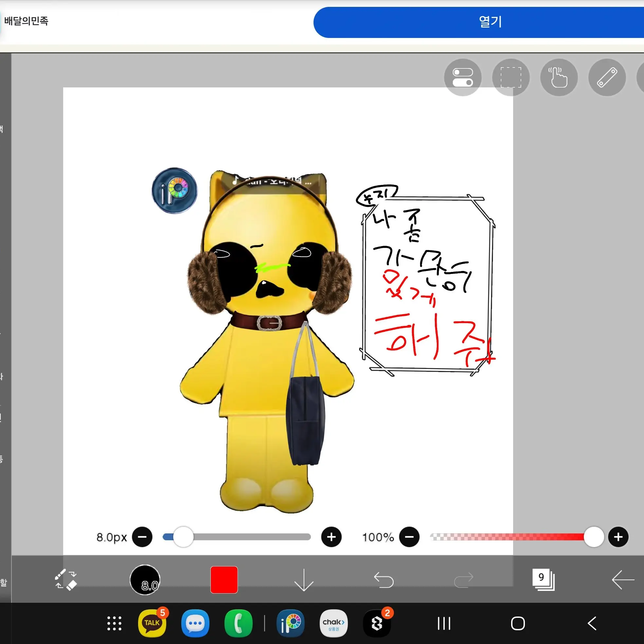Open brush settings showing 8.0 size

tap(145, 580)
